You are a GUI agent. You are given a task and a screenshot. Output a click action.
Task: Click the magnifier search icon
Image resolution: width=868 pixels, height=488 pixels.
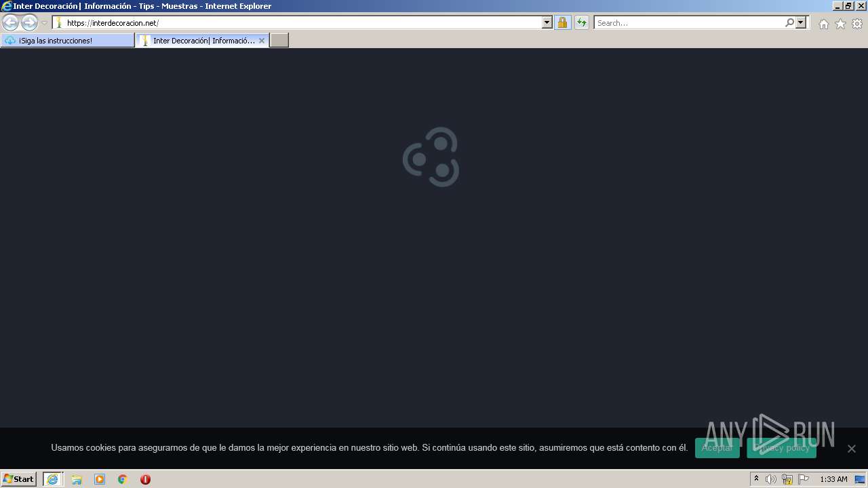coord(789,23)
